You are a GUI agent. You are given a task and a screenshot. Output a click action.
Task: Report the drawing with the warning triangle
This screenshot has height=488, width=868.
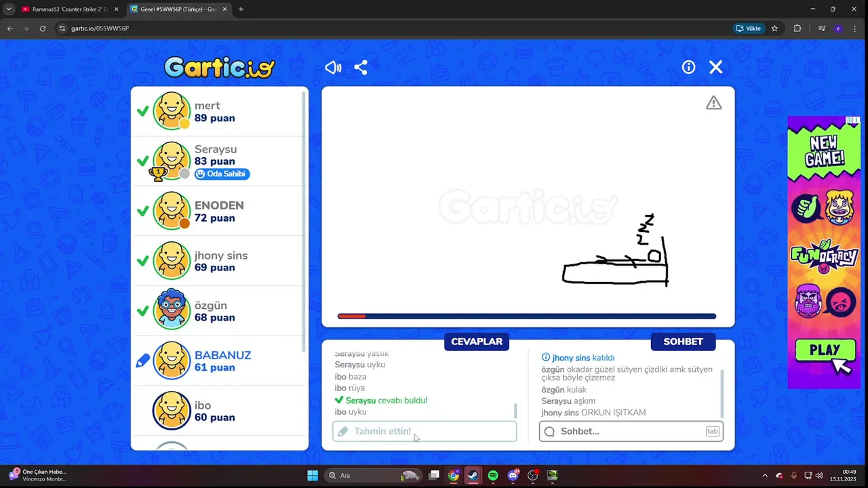point(713,103)
